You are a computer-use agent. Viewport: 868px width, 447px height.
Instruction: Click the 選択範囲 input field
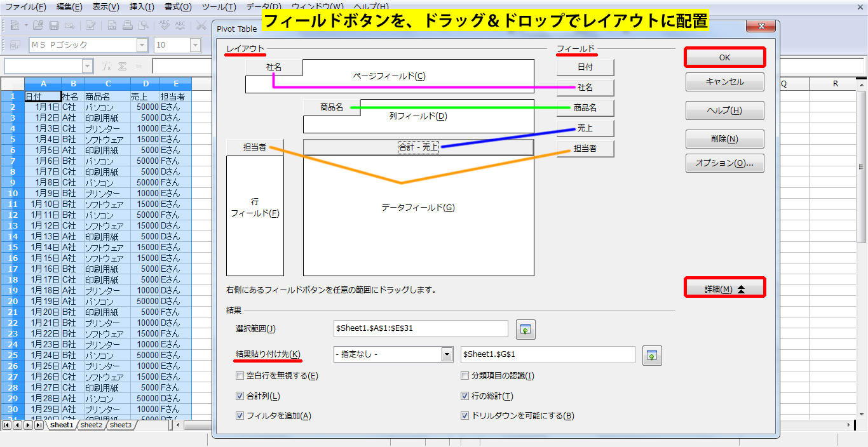(x=420, y=328)
